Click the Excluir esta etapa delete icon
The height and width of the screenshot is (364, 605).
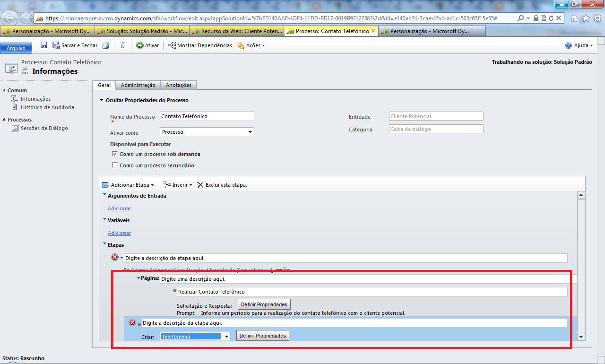200,185
